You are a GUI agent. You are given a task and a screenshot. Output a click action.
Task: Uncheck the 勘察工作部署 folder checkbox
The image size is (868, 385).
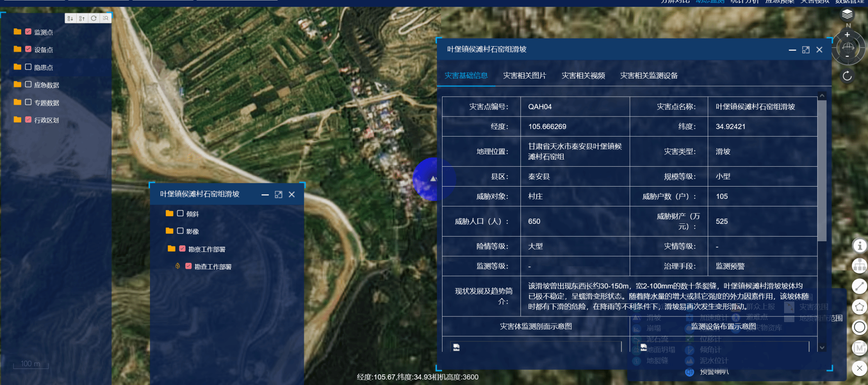[x=182, y=248]
